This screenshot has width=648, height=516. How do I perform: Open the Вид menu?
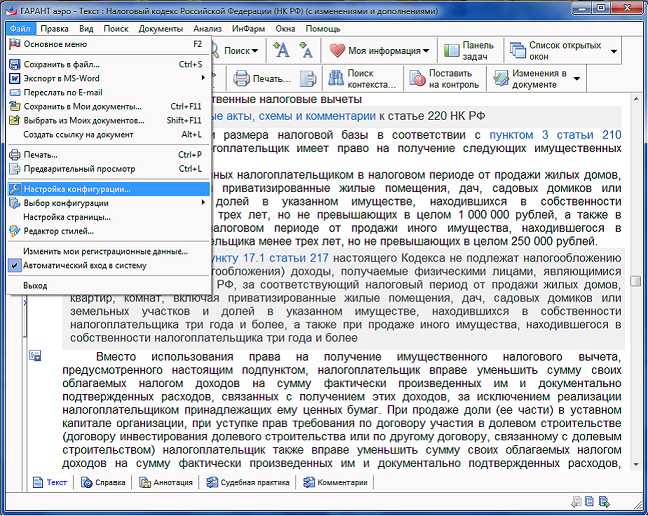86,29
